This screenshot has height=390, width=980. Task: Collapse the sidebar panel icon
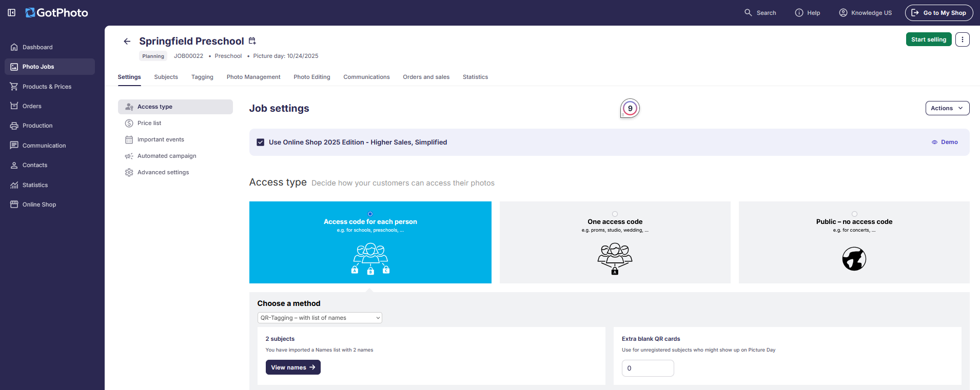tap(11, 12)
